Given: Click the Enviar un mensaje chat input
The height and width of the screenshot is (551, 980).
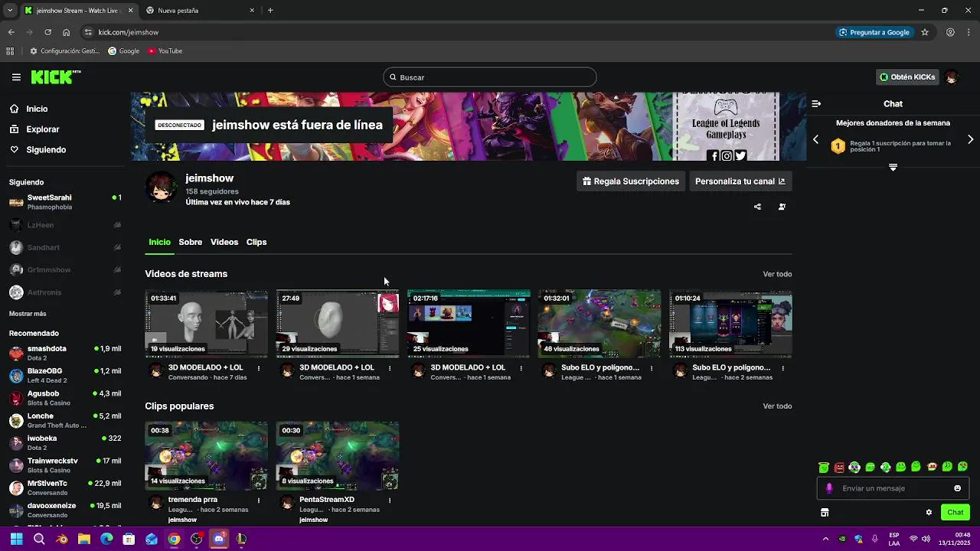Looking at the screenshot, I should (893, 488).
